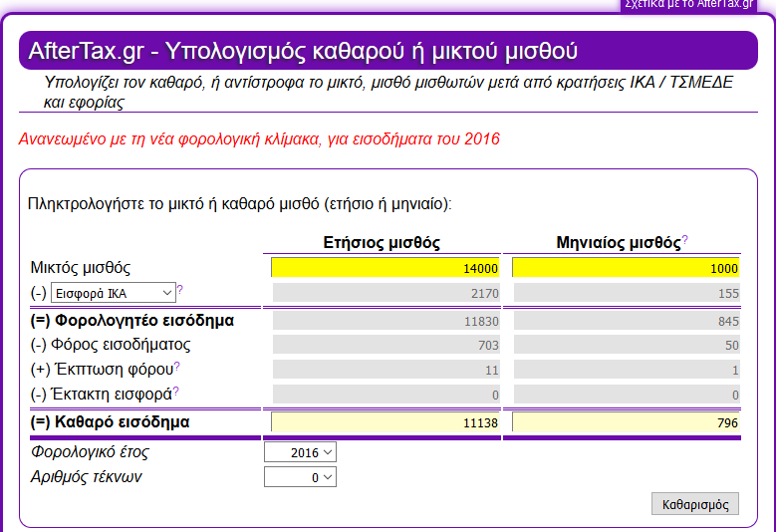Click the monthly tax discount value 1
This screenshot has width=776, height=532.
(x=627, y=370)
